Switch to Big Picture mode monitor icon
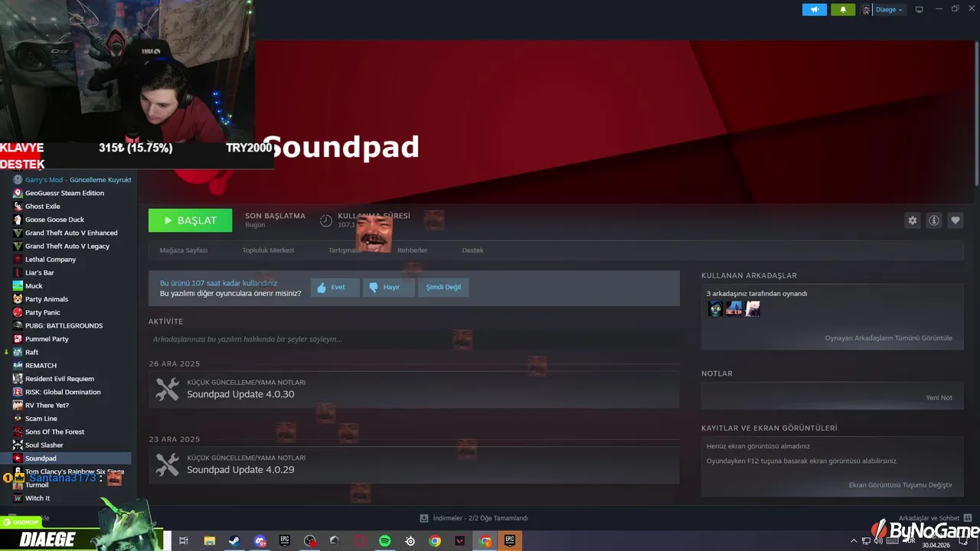Viewport: 980px width, 551px height. [920, 10]
